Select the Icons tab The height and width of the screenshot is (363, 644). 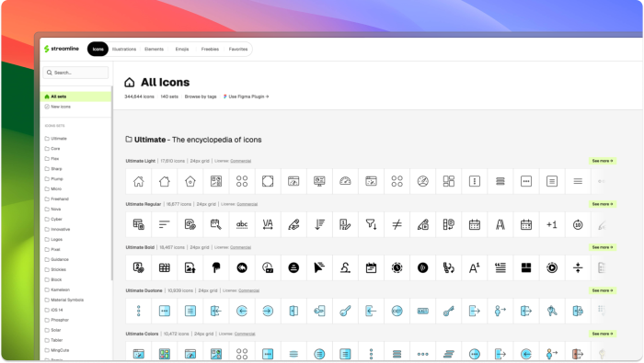[98, 50]
